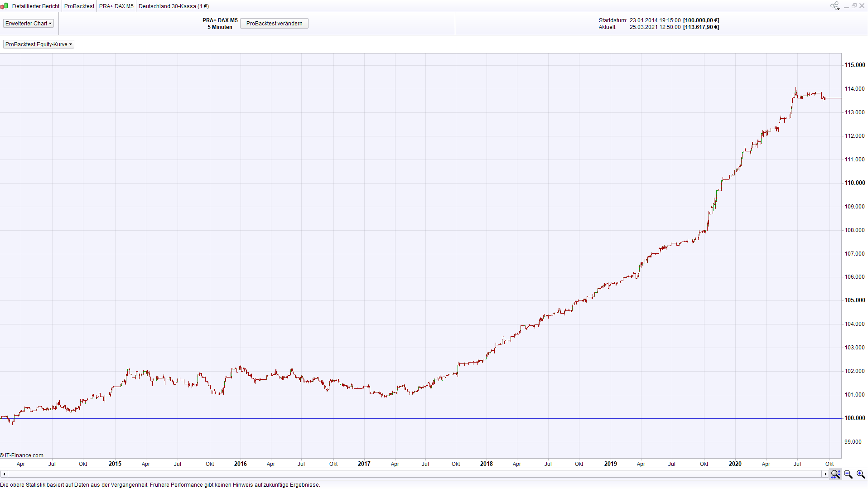868x489 pixels.
Task: Zoom out with the minus magnifier
Action: (848, 474)
